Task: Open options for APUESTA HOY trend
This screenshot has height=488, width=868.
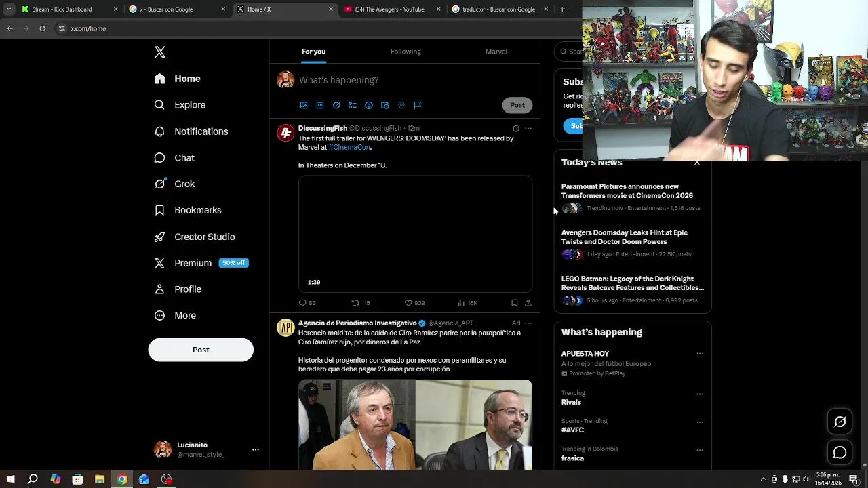Action: tap(700, 354)
